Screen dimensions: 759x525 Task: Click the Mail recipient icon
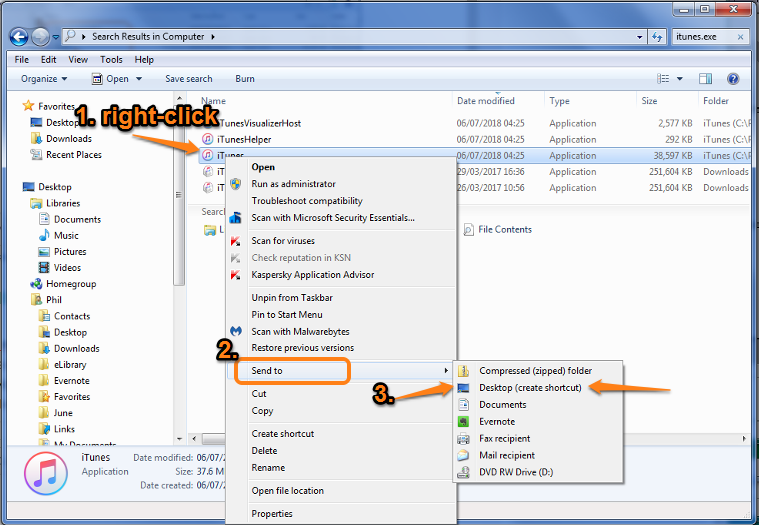(x=463, y=456)
